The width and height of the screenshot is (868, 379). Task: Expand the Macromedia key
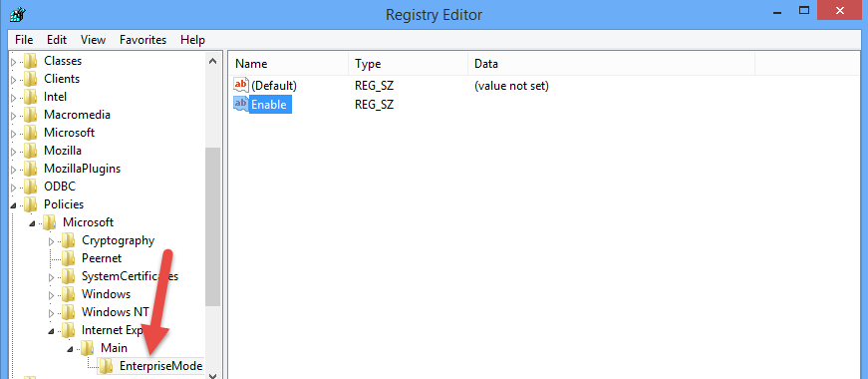tap(14, 116)
